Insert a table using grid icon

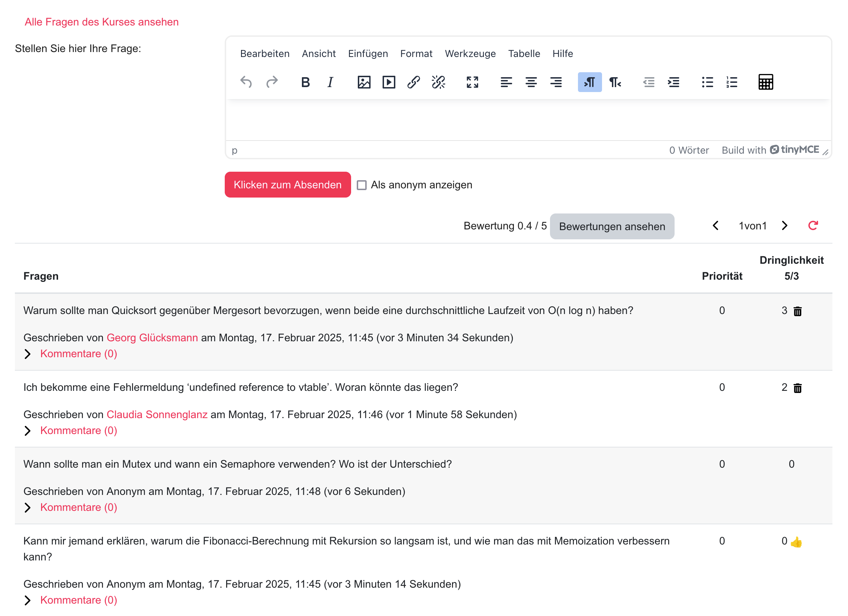pos(766,82)
